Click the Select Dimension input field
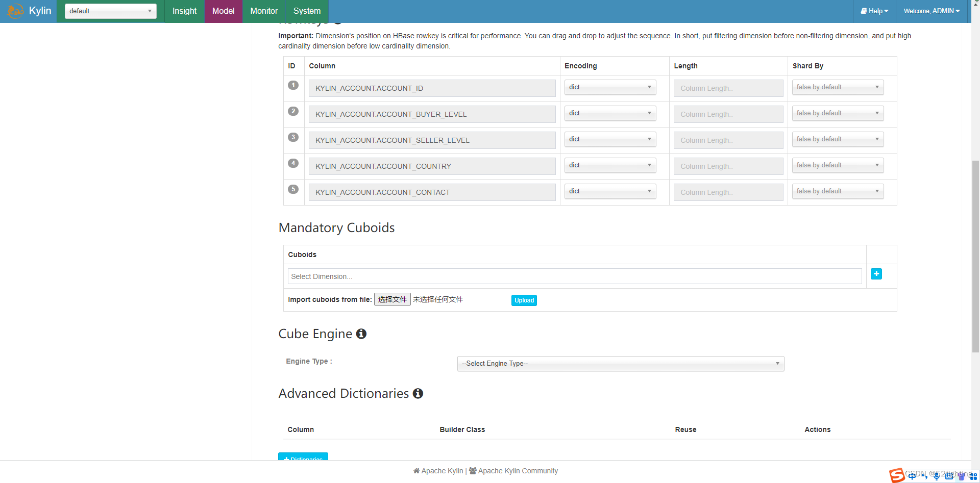 click(x=575, y=276)
